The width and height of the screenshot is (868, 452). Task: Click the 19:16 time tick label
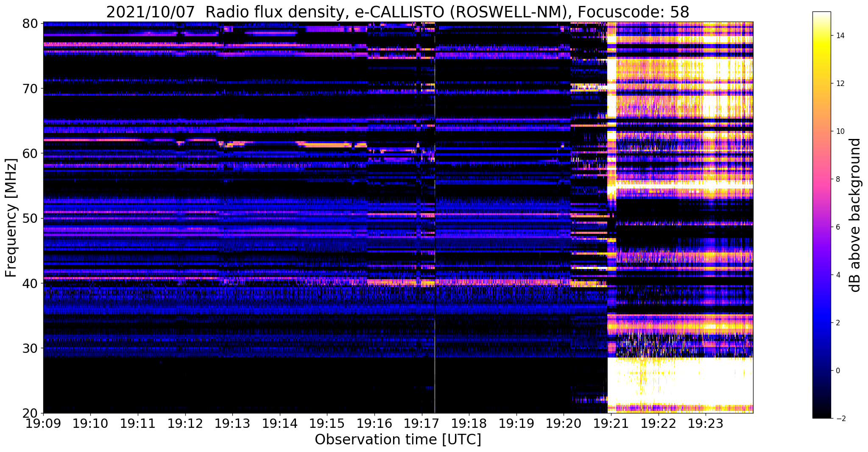[374, 423]
